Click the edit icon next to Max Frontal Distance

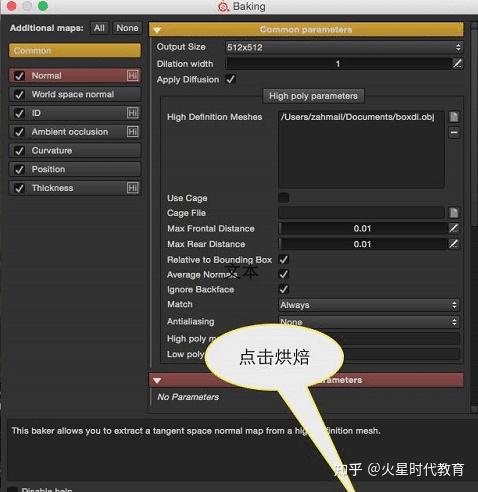[x=453, y=228]
